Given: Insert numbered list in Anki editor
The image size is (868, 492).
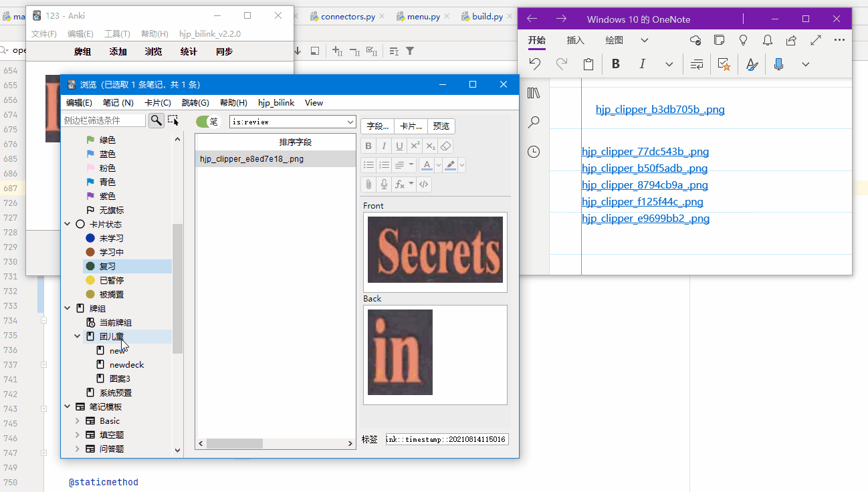Looking at the screenshot, I should coord(384,165).
